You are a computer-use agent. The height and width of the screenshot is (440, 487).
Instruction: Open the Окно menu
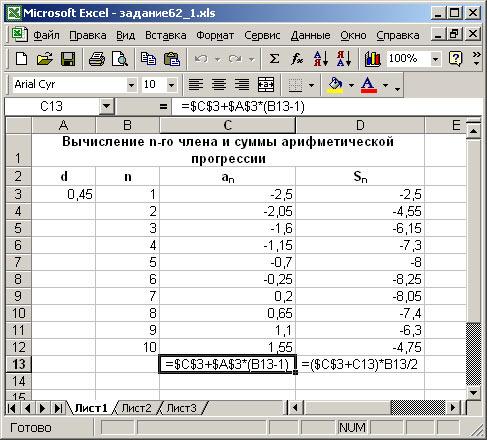tap(353, 35)
